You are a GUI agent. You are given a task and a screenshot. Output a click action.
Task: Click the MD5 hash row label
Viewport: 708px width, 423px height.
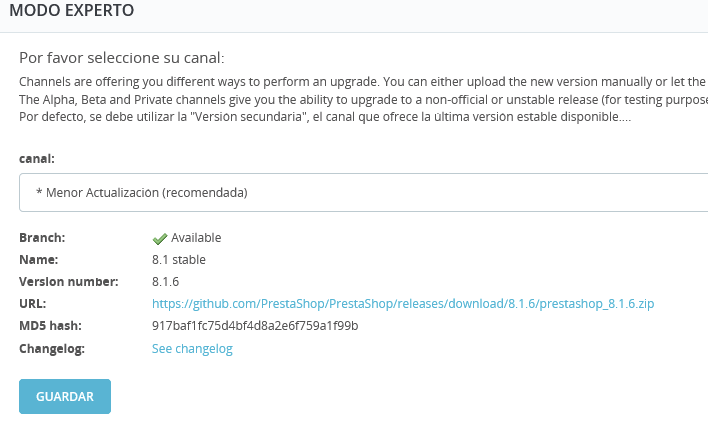coord(50,326)
